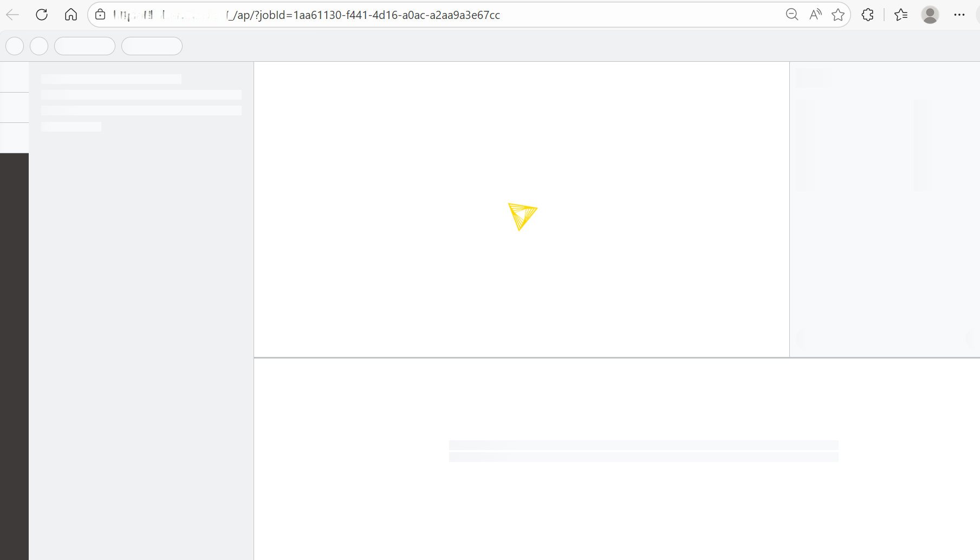Image resolution: width=980 pixels, height=560 pixels.
Task: Click the yellow triangular loading spinner
Action: (x=522, y=216)
